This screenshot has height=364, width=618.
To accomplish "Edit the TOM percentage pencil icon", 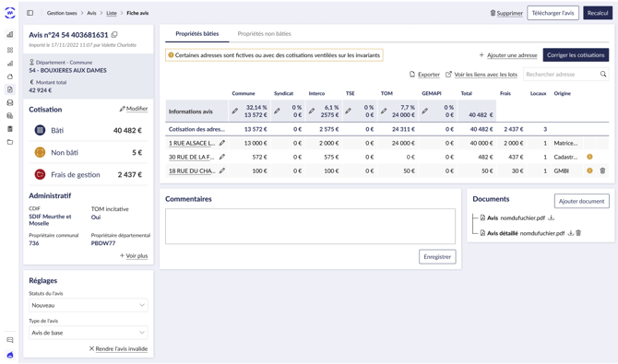I will pos(384,112).
